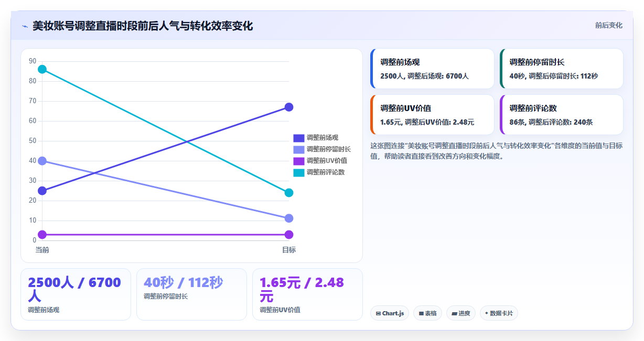Click the 评论数 point at 目标 (24)
Image resolution: width=644 pixels, height=341 pixels.
click(289, 193)
